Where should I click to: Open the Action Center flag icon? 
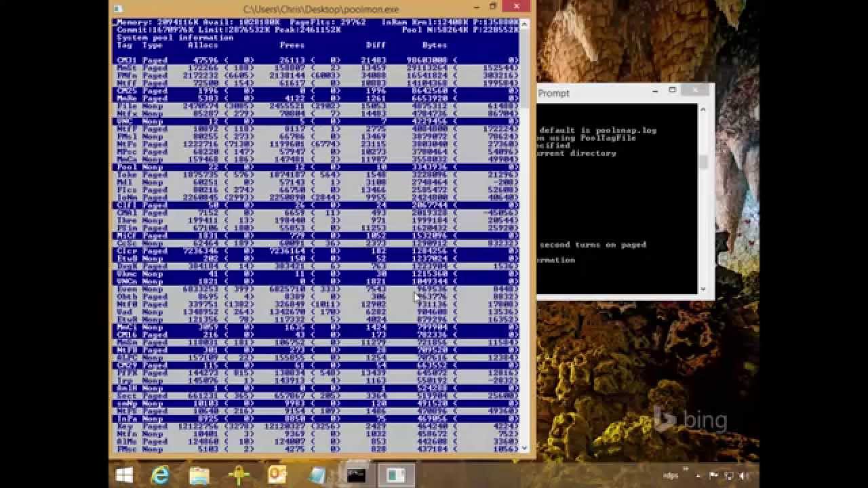coord(713,476)
